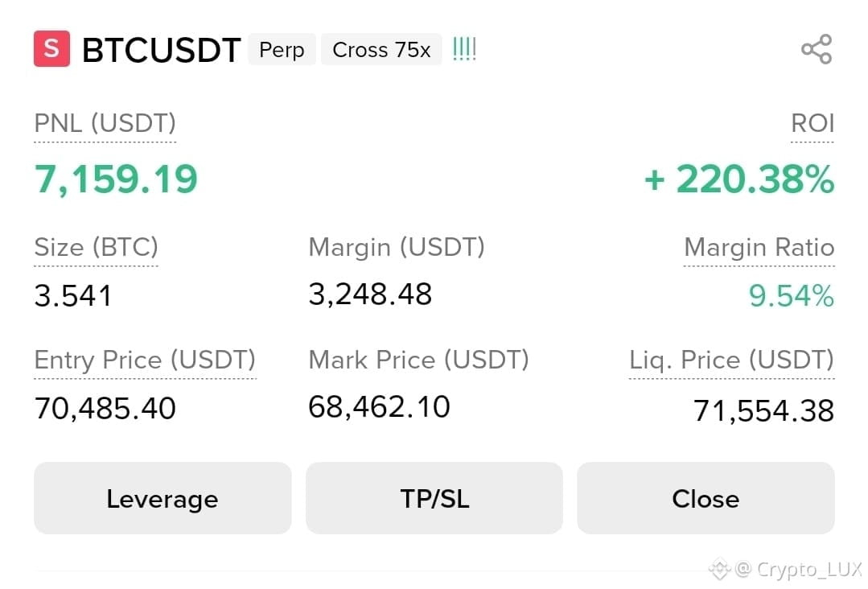Open the BTCUSDT symbol title
Image resolution: width=868 pixels, height=589 pixels.
click(x=161, y=50)
